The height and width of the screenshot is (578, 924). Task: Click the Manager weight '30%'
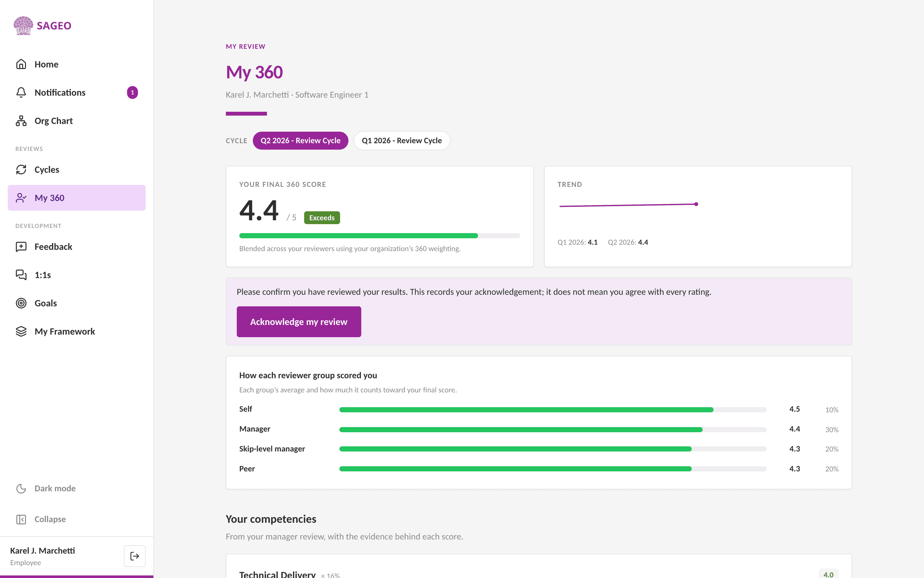(832, 430)
